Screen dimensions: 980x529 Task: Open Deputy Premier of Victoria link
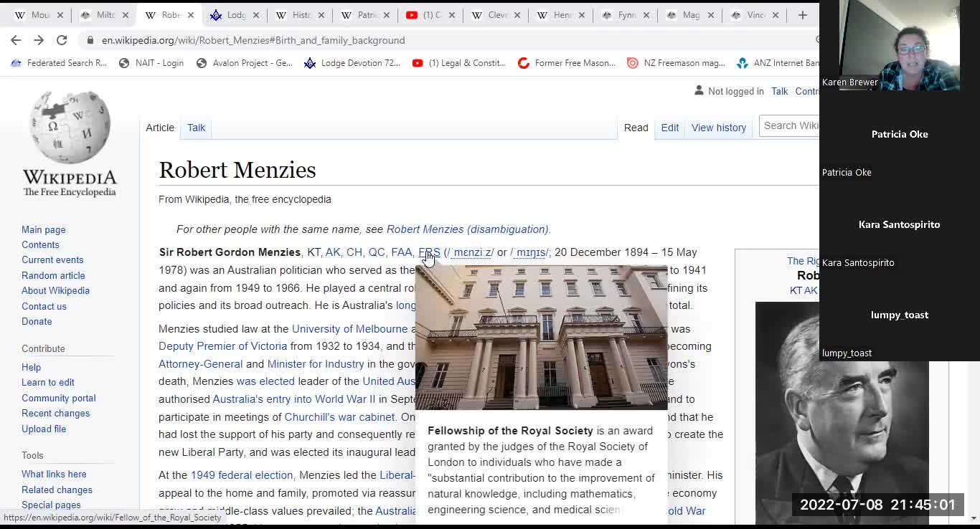point(222,346)
